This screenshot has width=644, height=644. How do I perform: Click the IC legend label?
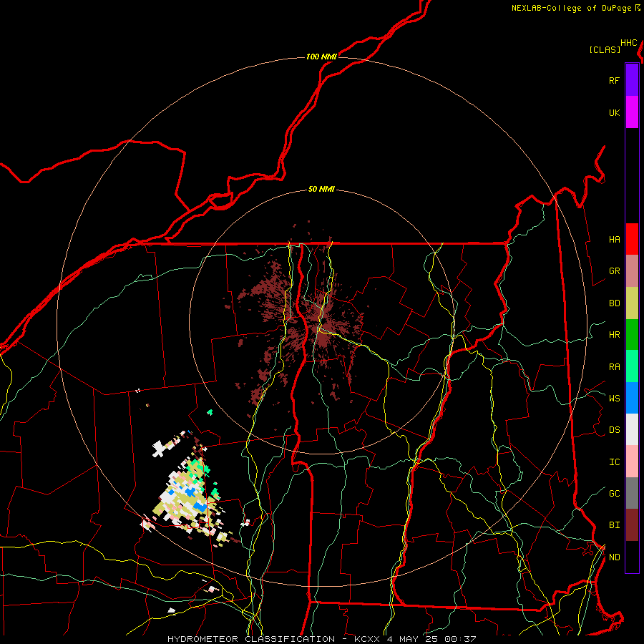[x=614, y=462]
